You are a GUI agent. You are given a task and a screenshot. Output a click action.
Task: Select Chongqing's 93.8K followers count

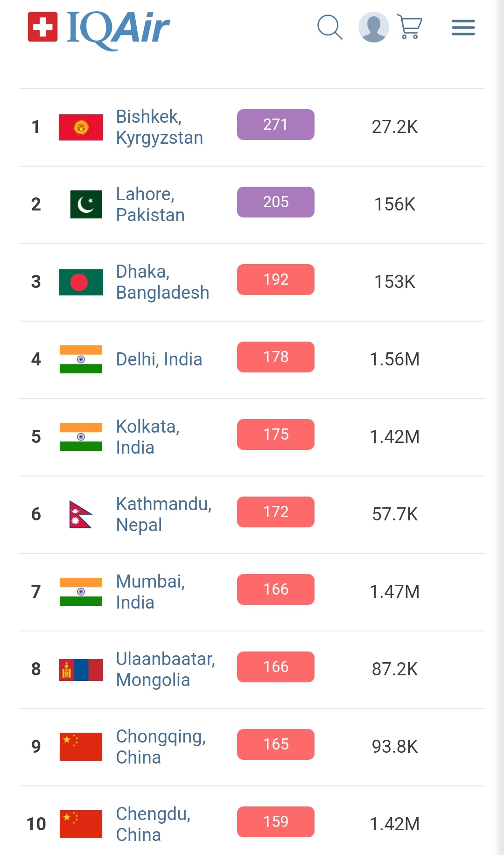pyautogui.click(x=394, y=747)
